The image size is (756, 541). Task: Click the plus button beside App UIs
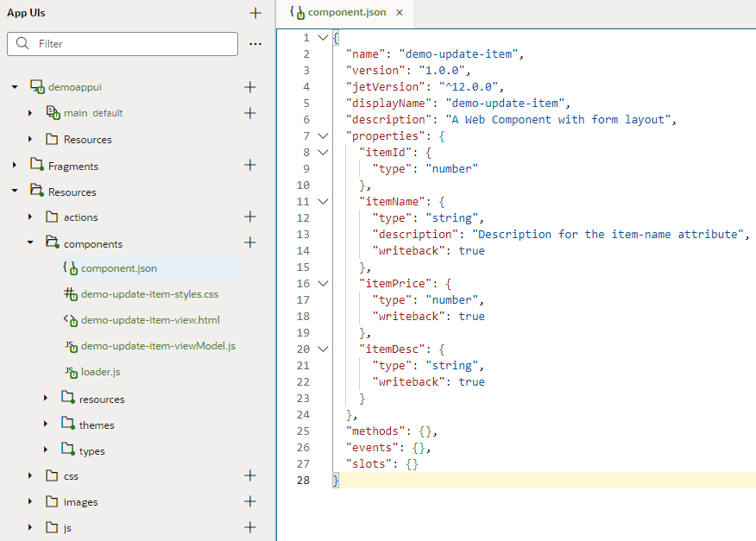coord(255,13)
